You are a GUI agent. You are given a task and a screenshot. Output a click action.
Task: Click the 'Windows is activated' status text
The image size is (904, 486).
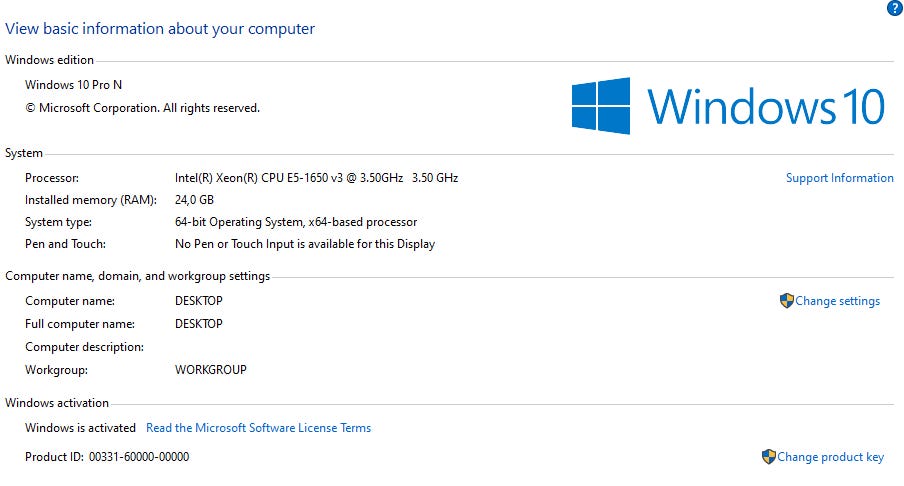[80, 428]
